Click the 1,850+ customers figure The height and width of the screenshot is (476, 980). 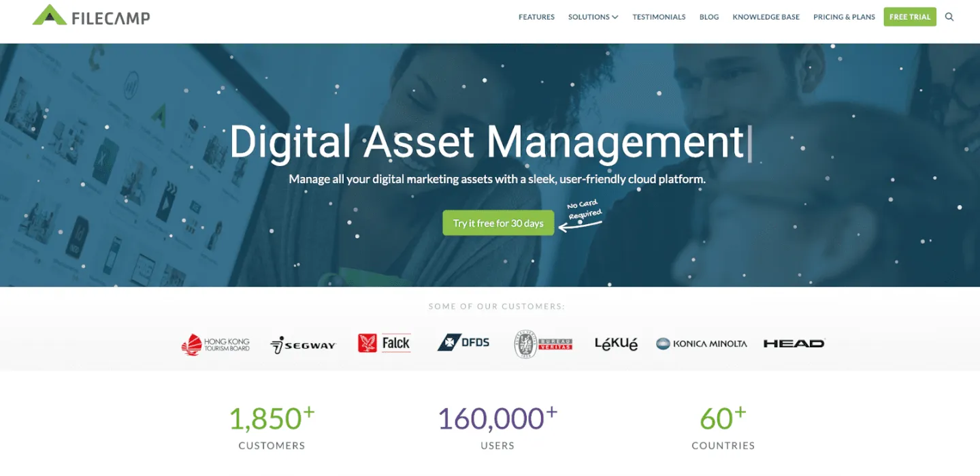pyautogui.click(x=272, y=418)
